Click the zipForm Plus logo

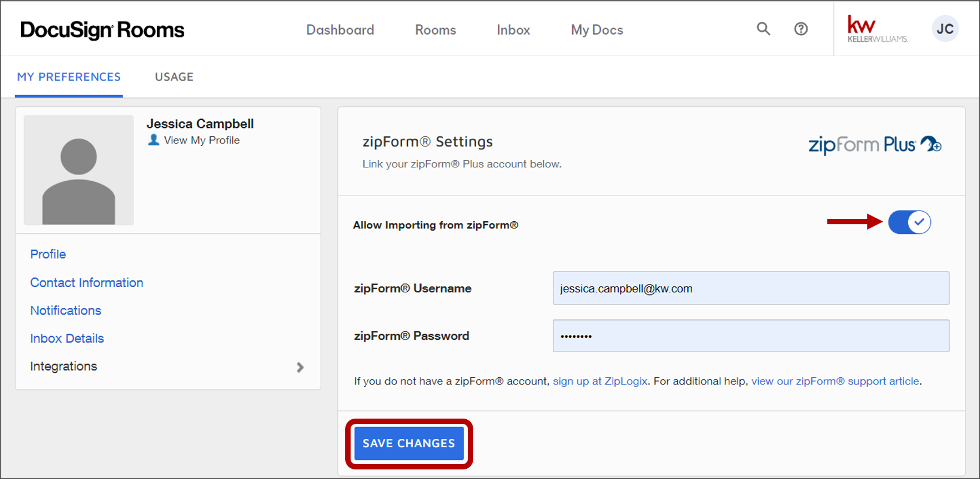[875, 145]
